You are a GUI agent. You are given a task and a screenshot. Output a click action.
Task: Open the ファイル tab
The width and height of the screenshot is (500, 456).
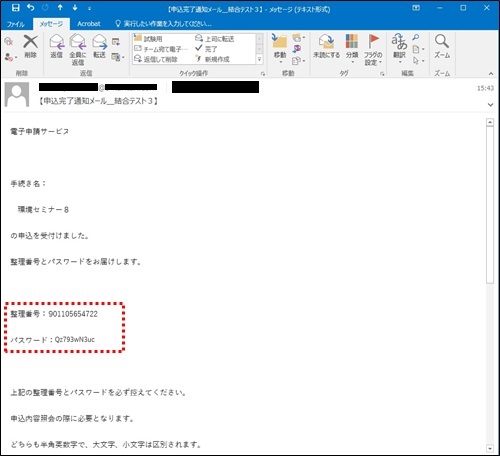coord(15,24)
